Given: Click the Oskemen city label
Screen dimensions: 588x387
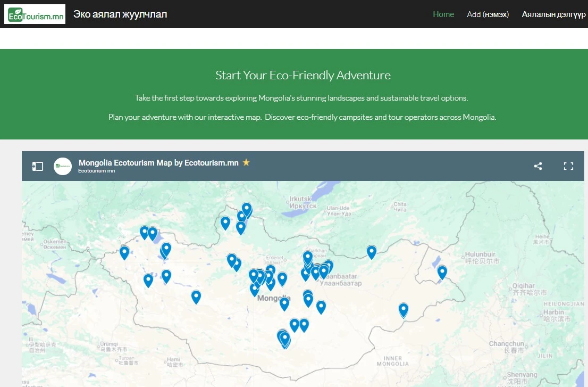Looking at the screenshot, I should coord(55,244).
